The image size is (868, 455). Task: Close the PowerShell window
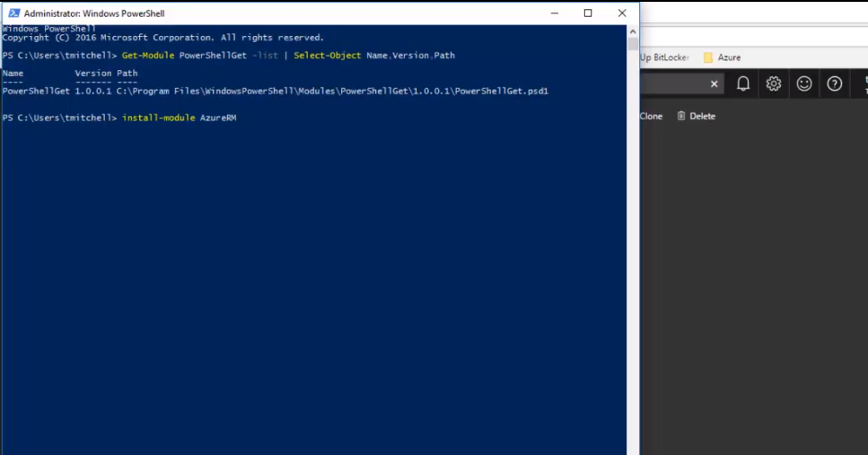[x=622, y=13]
